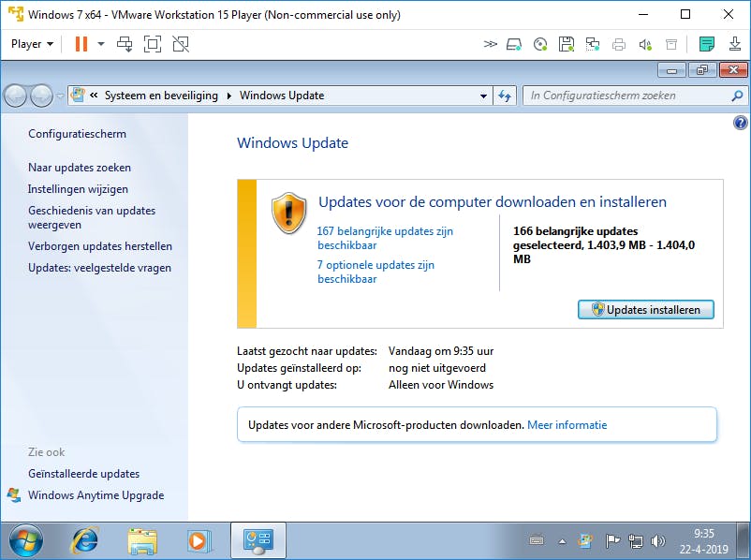The image size is (751, 560).
Task: Click the search magnifier icon
Action: pyautogui.click(x=737, y=96)
